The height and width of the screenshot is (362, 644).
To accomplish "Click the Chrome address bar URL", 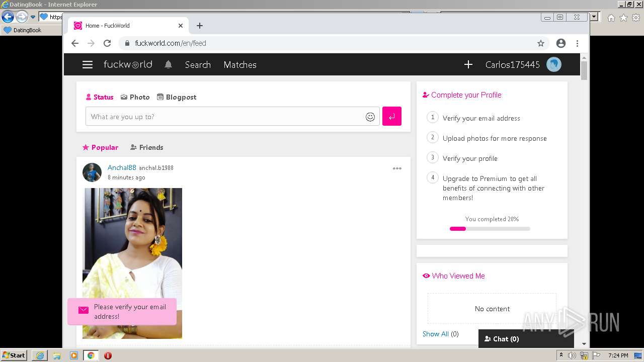I will [x=171, y=43].
